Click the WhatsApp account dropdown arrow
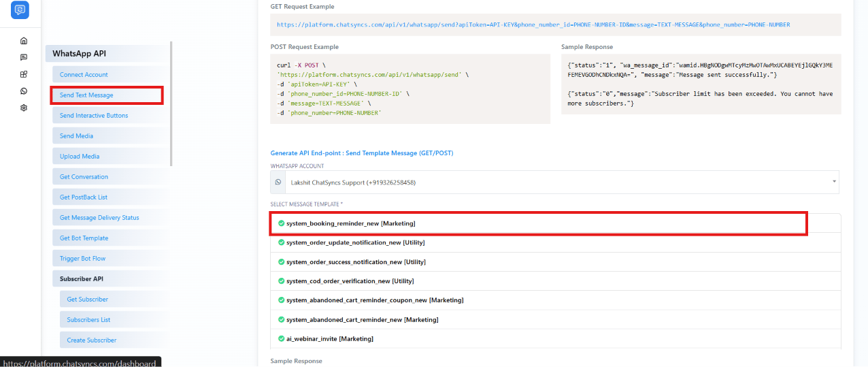This screenshot has width=868, height=367. (x=834, y=182)
